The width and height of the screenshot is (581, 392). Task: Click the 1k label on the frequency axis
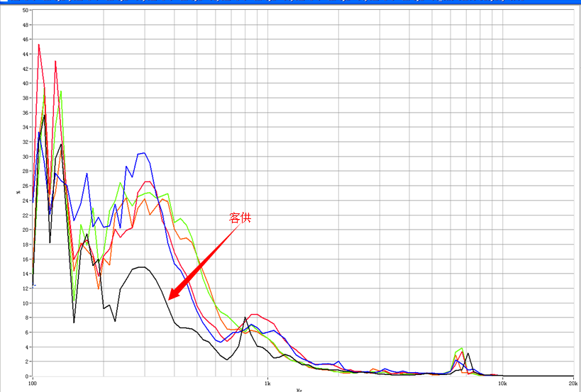(x=267, y=383)
